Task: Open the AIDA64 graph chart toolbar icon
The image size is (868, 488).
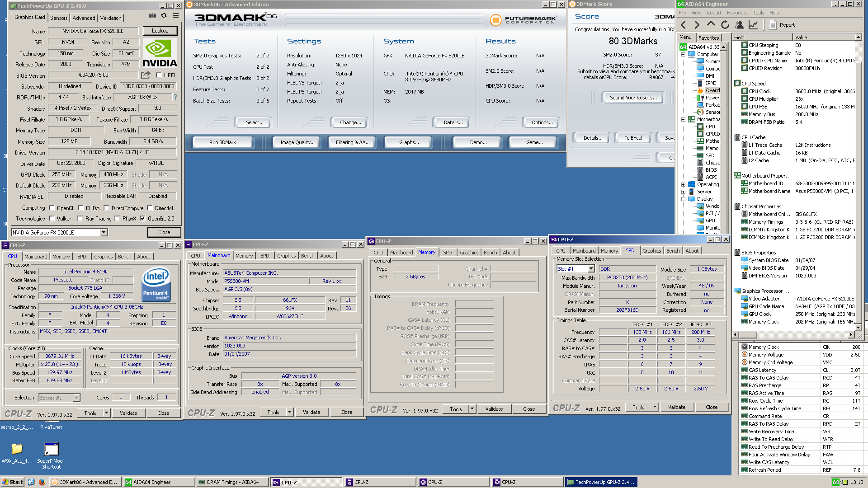Action: point(753,25)
